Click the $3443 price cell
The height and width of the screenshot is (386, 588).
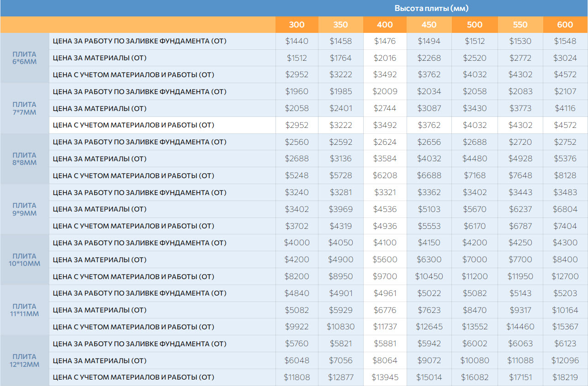[520, 192]
